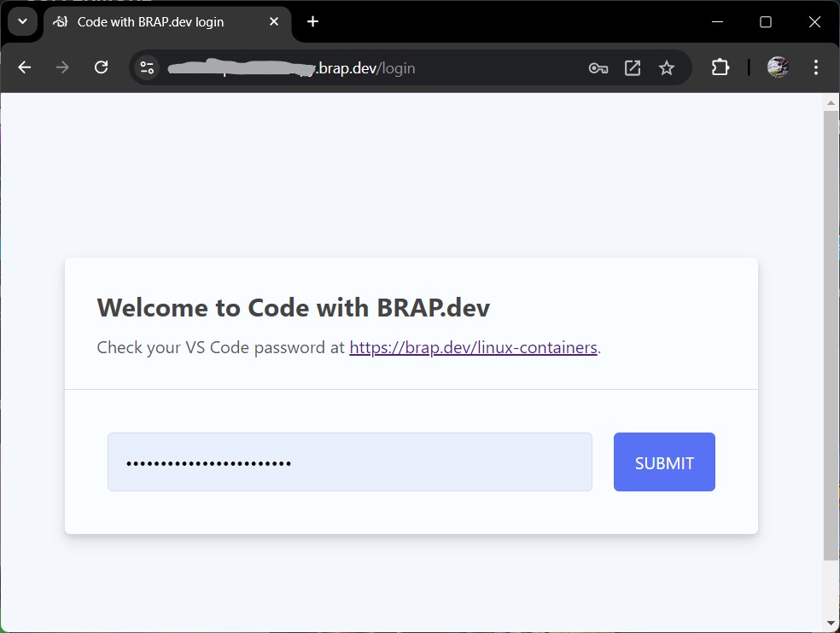Reload the login page
Screen dimensions: 840x633
coord(101,67)
